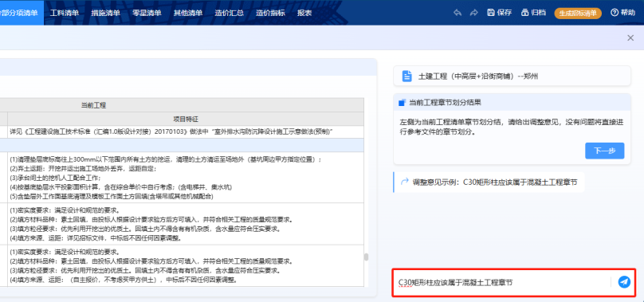The image size is (644, 302).
Task: Click line 按基底垫层水平投影面积计算
Action: point(121,187)
